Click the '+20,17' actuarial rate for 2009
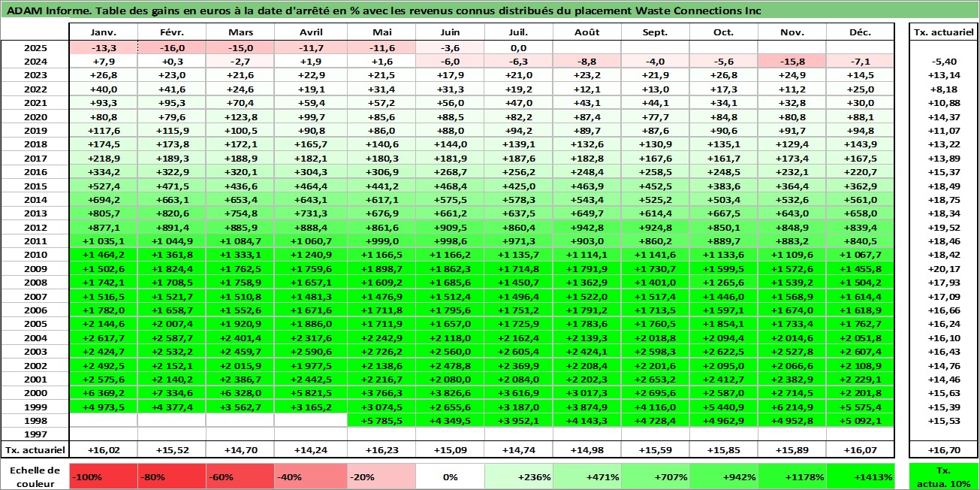Image resolution: width=980 pixels, height=490 pixels. click(x=942, y=269)
